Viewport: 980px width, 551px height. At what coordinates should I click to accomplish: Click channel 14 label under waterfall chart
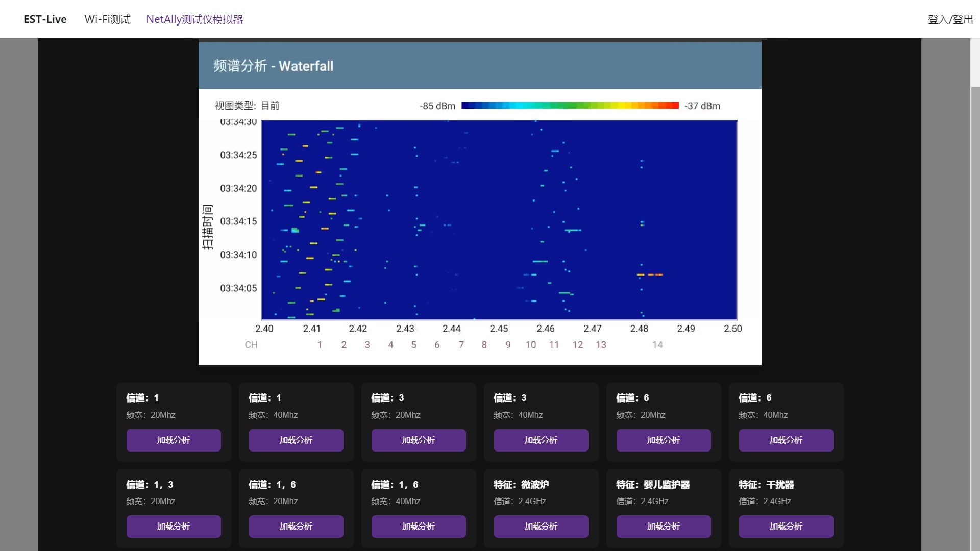[657, 345]
